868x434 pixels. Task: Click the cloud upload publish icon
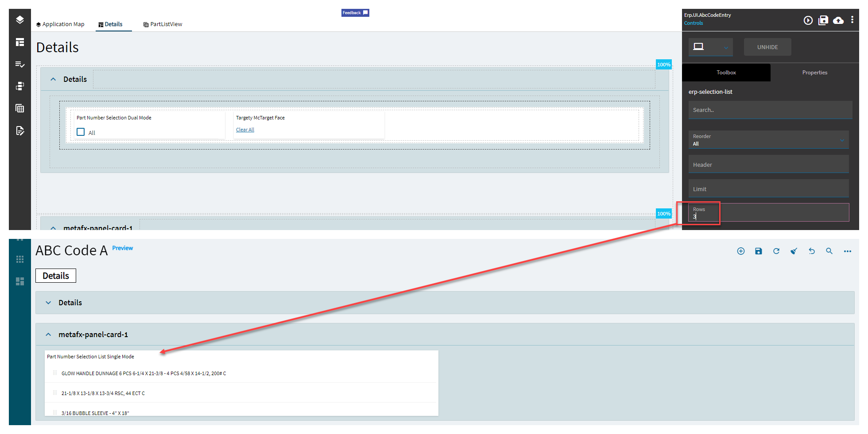[838, 20]
